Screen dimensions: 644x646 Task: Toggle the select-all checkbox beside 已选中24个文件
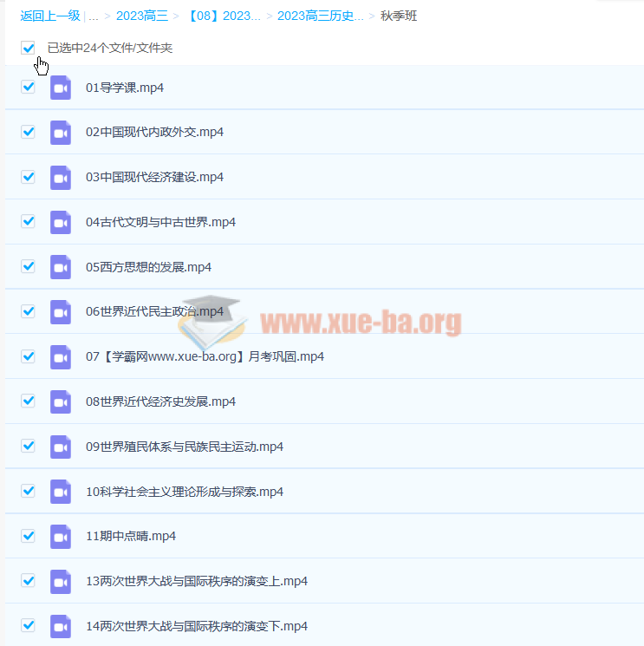tap(28, 48)
